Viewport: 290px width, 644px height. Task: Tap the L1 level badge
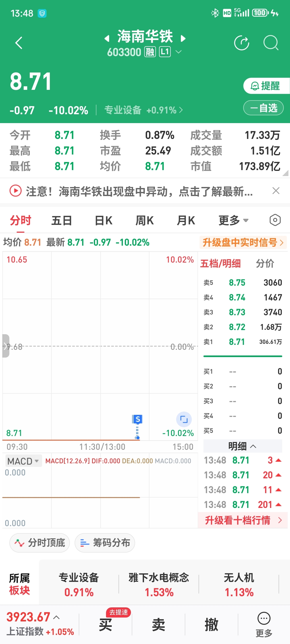point(165,52)
